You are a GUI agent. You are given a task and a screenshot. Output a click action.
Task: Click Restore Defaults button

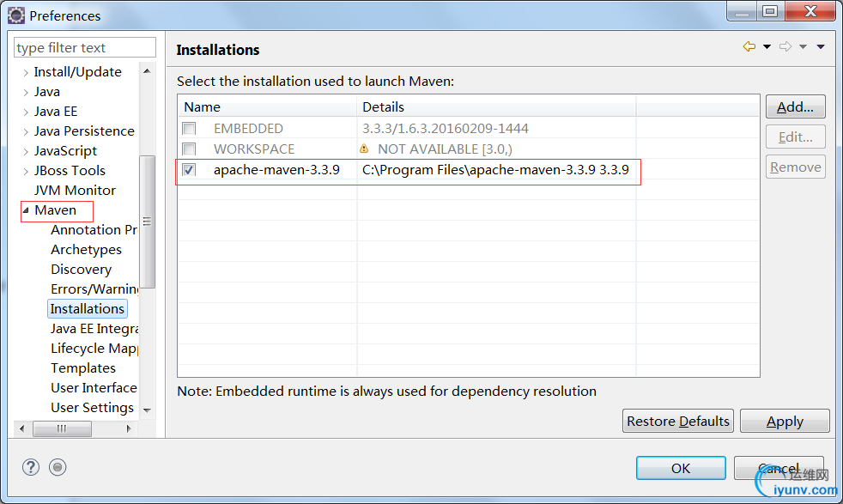(678, 421)
